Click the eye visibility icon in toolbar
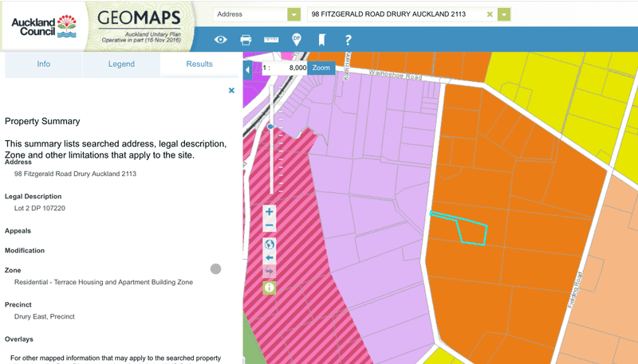The image size is (638, 364). click(x=221, y=39)
